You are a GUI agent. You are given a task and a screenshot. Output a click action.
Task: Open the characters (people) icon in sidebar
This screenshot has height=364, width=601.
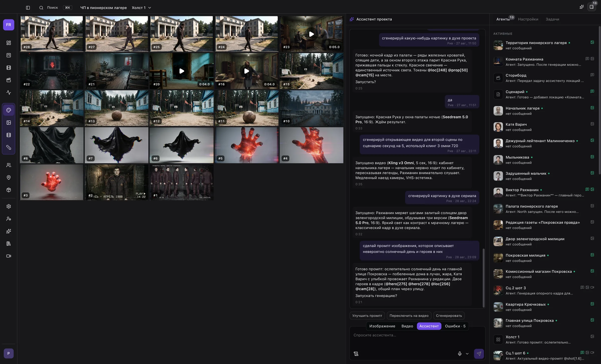click(x=9, y=165)
